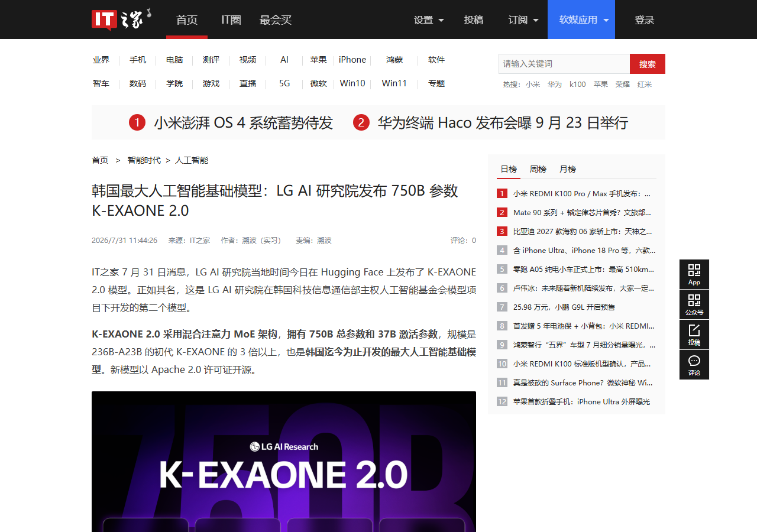Open the 专题 category

pyautogui.click(x=436, y=83)
